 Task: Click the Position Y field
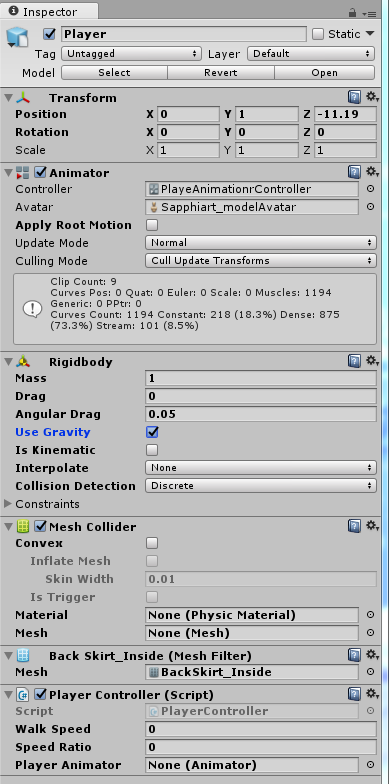tap(267, 114)
